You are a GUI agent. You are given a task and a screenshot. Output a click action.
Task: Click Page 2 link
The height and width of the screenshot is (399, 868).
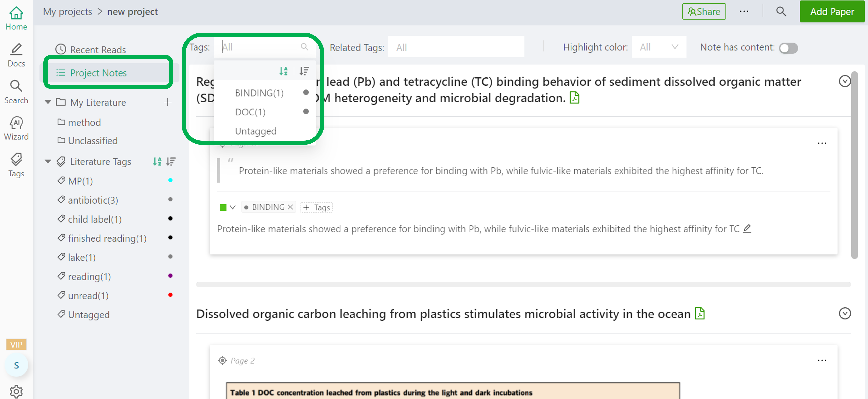pos(242,361)
